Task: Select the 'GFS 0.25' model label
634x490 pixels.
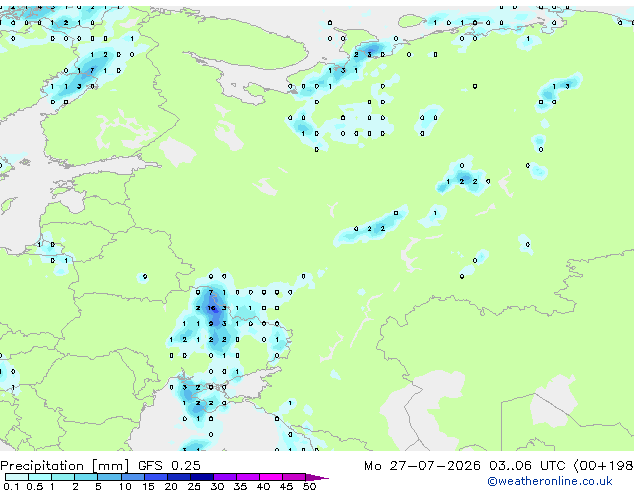Action: (169, 466)
